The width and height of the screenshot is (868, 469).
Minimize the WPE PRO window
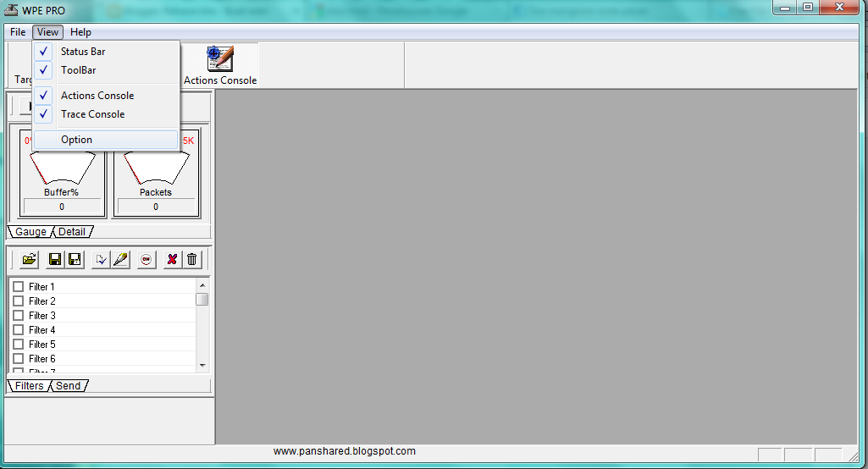tap(785, 8)
